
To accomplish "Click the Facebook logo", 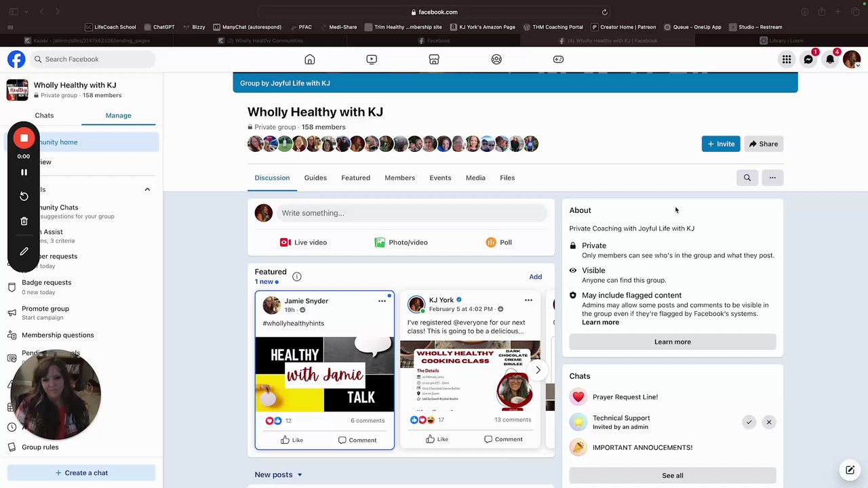I will point(16,59).
